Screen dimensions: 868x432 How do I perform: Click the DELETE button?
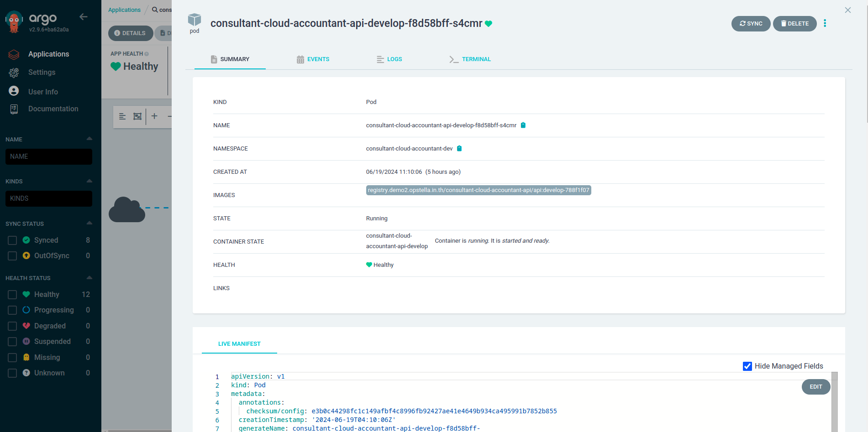coord(795,24)
